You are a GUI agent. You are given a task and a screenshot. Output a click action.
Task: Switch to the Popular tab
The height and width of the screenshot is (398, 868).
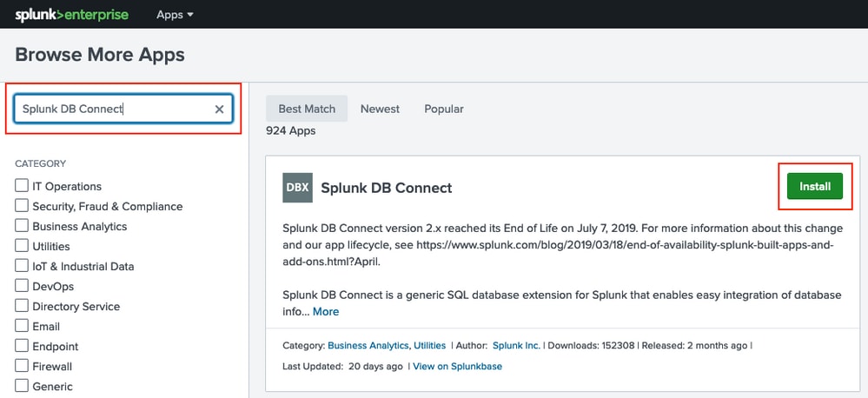(444, 109)
